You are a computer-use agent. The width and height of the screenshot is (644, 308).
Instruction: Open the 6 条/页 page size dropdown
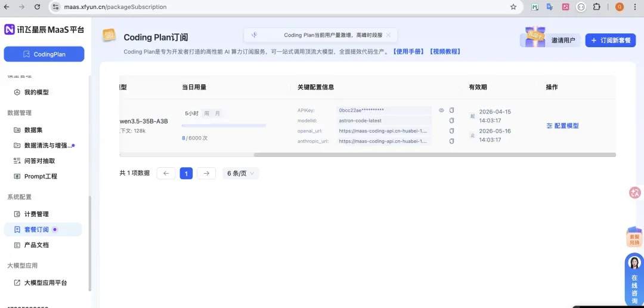point(241,174)
